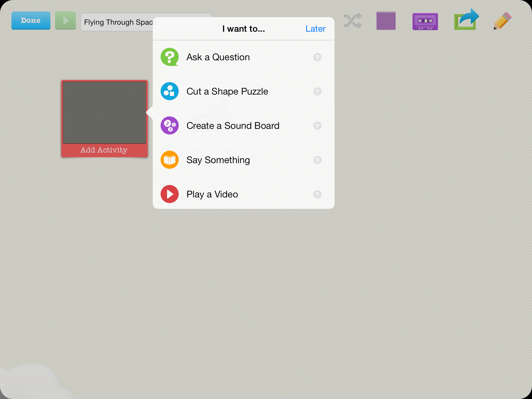
Task: Select the Play a Video activity icon
Action: coord(169,194)
